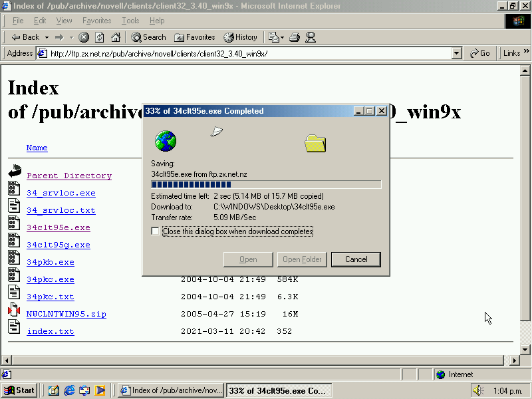Screen dimensions: 532x399
Task: Click the text file icon beside 34_srvloc.txt
Action: coord(13,205)
